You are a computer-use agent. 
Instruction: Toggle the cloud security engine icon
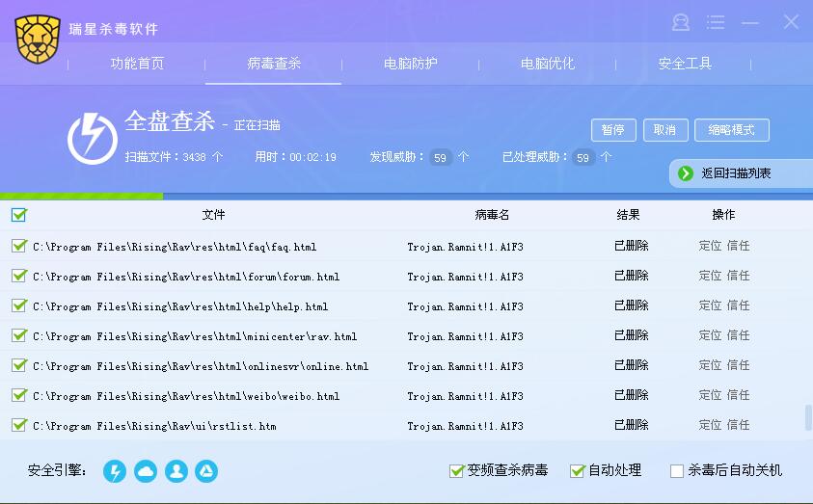146,471
